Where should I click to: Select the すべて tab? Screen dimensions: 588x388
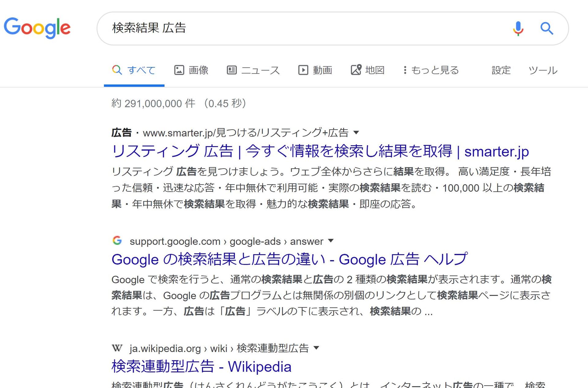click(x=134, y=70)
